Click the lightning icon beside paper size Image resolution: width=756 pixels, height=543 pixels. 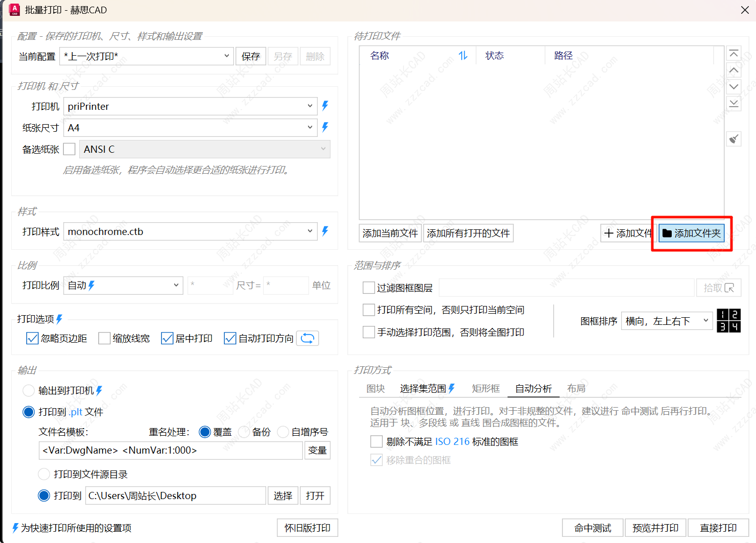(x=325, y=128)
